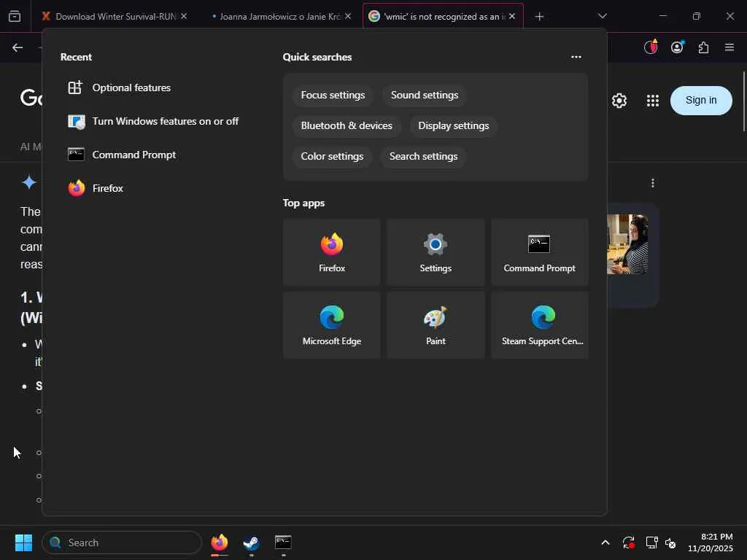Click the red shield extension icon in the Firefox toolbar
The width and height of the screenshot is (747, 560).
(x=651, y=47)
